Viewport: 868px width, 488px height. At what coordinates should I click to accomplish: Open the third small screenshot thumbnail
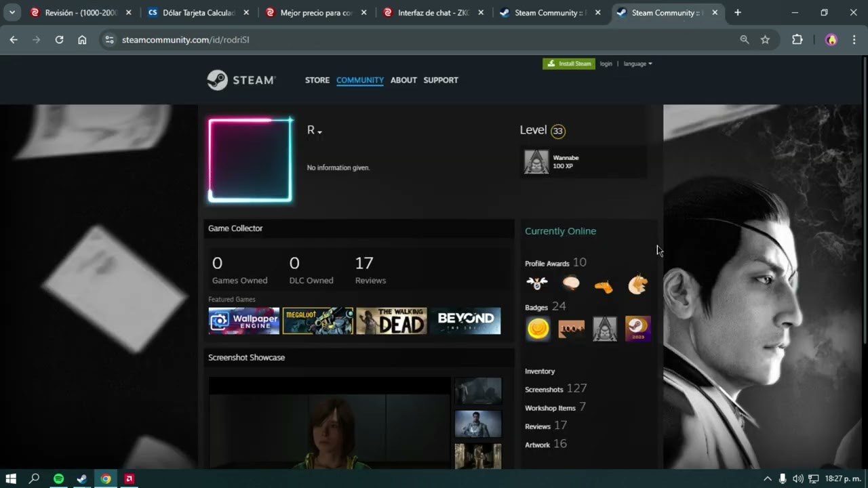click(x=478, y=456)
